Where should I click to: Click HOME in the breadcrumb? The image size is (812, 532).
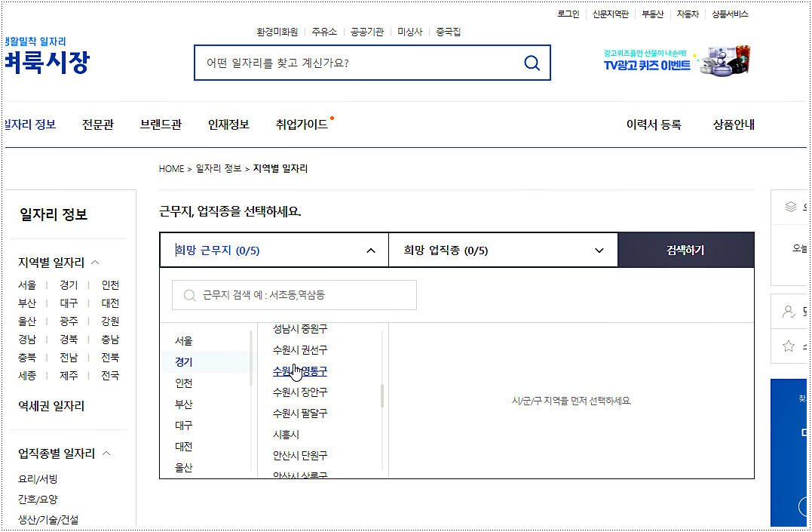coord(171,168)
